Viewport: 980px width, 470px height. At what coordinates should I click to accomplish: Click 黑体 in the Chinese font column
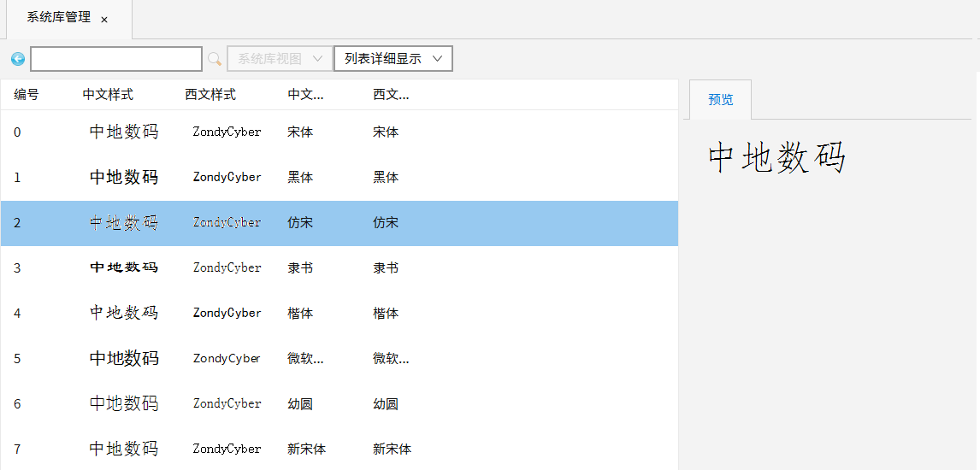[301, 178]
